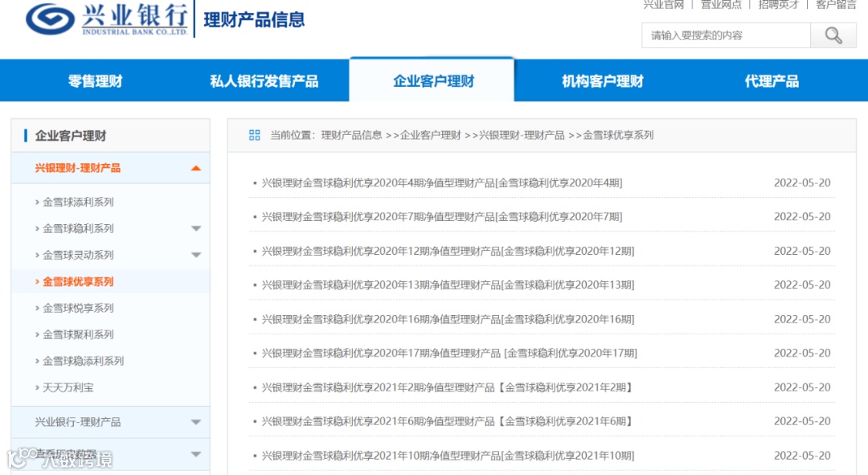The width and height of the screenshot is (868, 475).
Task: Expand the 金雪球稳利系列 arrow
Action: 196,228
